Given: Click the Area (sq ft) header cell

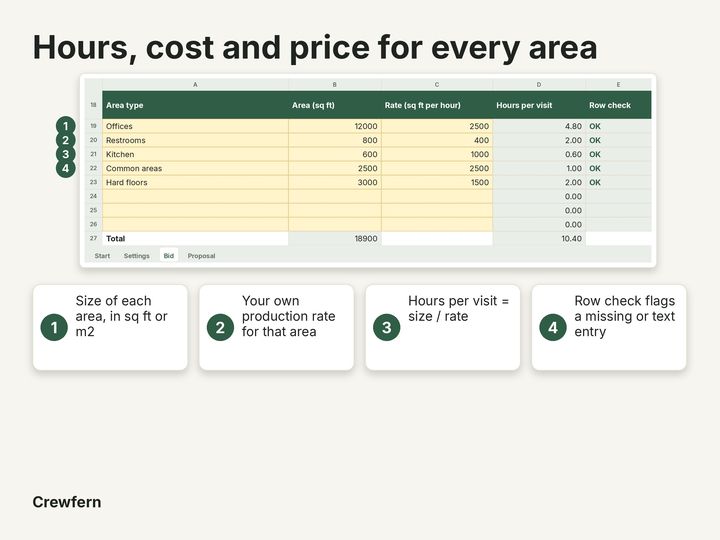Looking at the screenshot, I should pos(335,105).
